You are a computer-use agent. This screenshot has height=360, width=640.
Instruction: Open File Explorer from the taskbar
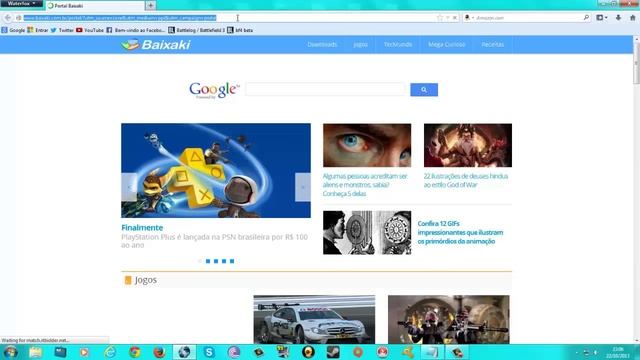(x=35, y=352)
